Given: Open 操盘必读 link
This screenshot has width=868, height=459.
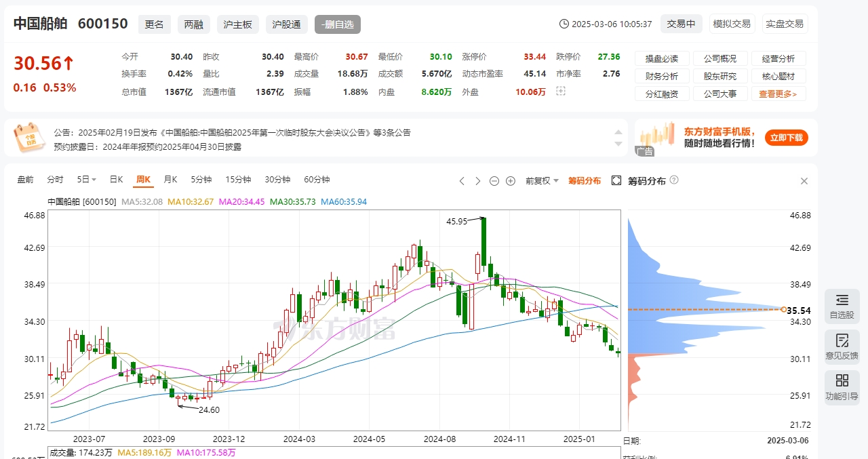Looking at the screenshot, I should 662,59.
